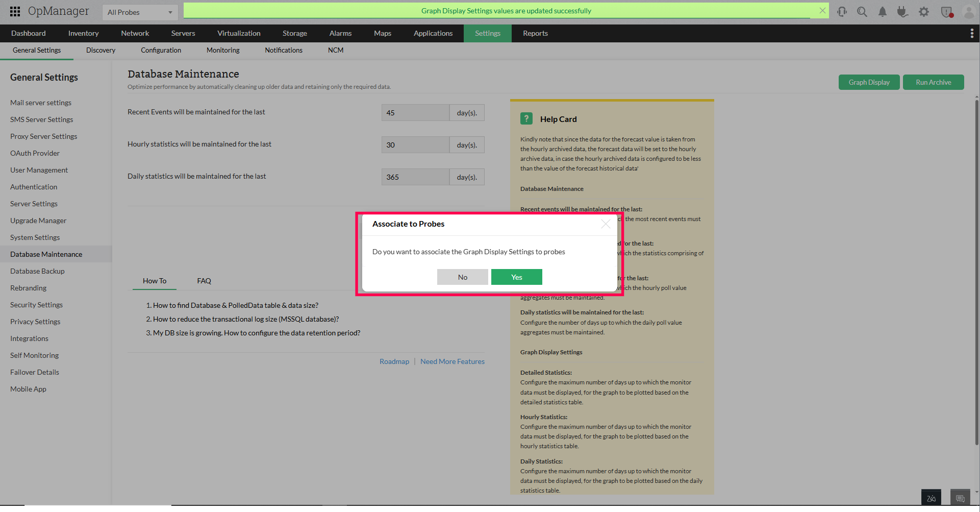Open the Zia assistant icon
Image resolution: width=980 pixels, height=512 pixels.
coord(931,498)
